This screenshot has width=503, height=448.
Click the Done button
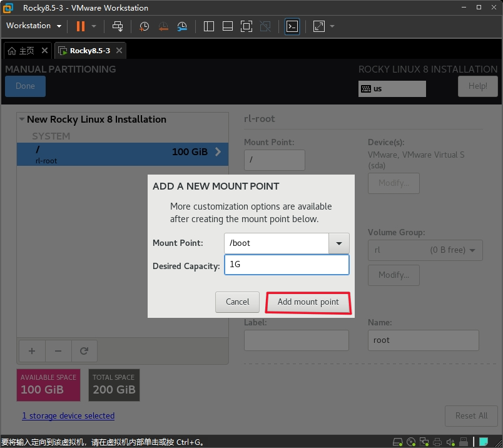pos(26,86)
